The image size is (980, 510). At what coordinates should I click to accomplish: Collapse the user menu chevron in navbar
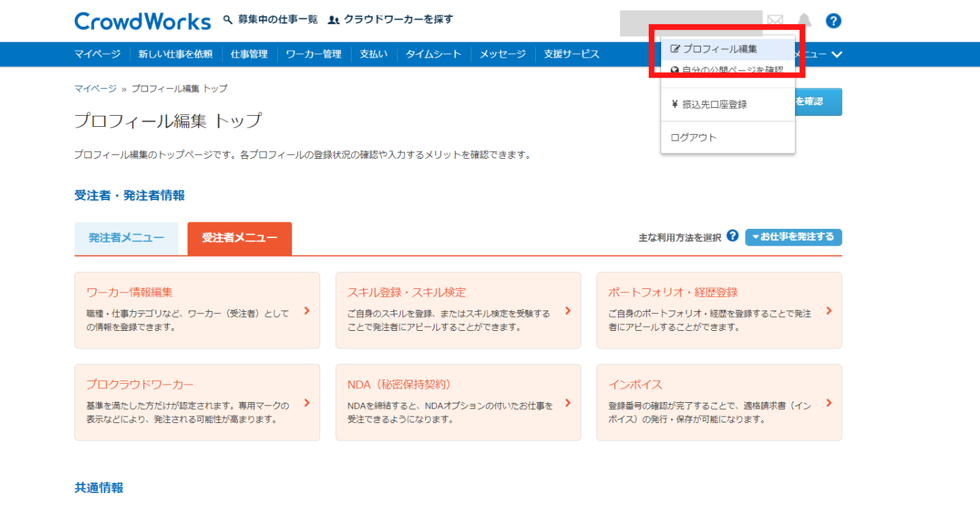coord(836,54)
